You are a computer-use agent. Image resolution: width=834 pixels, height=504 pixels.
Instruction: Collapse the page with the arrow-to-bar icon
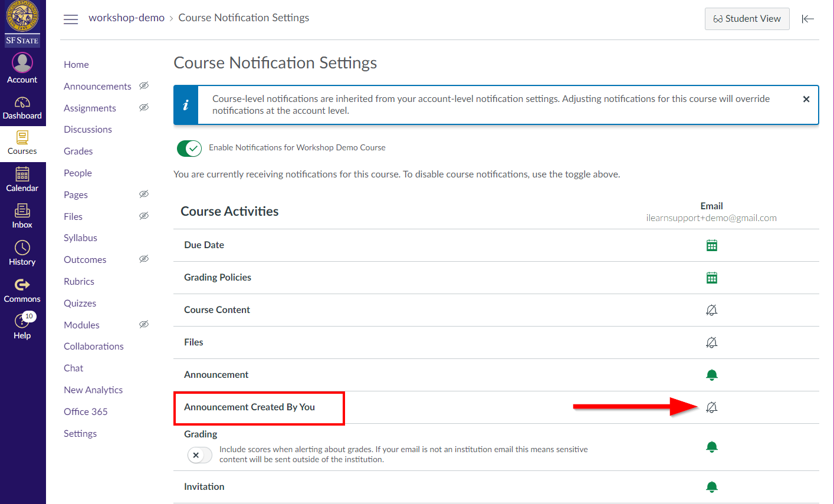click(x=807, y=19)
